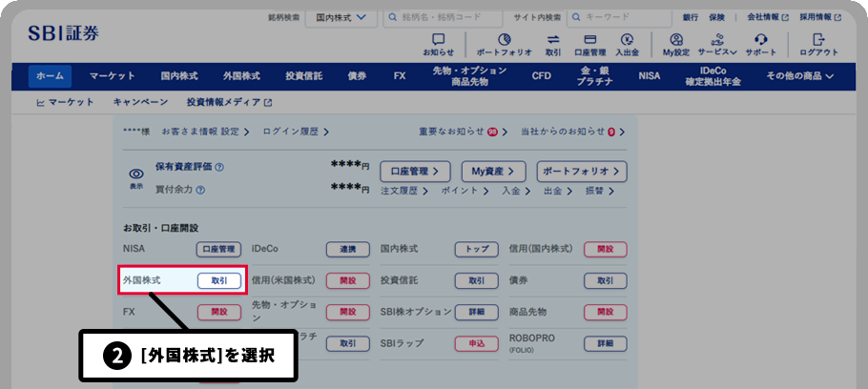Open the 国内株式 search type dropdown
This screenshot has width=868, height=389.
coord(341,18)
